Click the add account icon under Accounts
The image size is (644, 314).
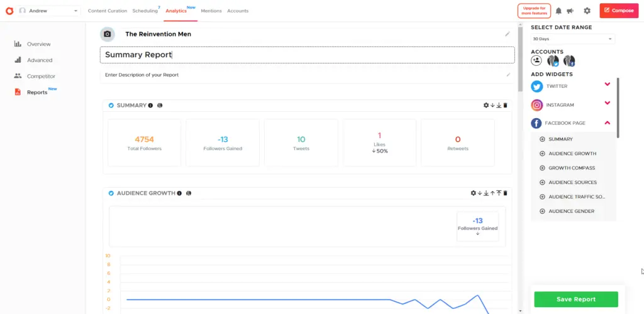(x=536, y=61)
